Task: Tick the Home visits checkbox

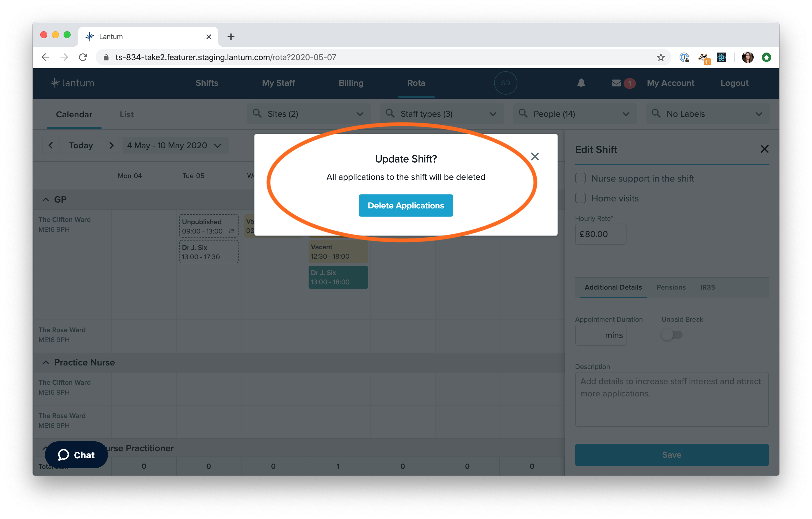Action: point(580,198)
